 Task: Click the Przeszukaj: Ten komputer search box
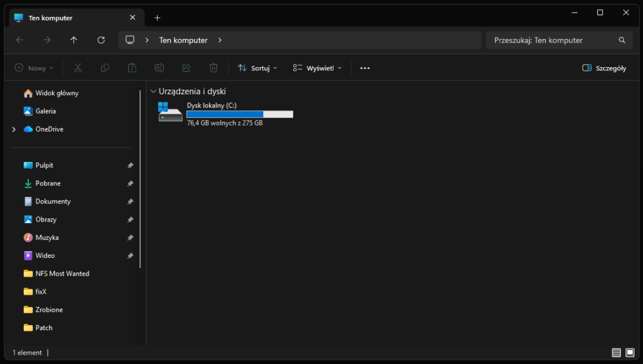553,40
